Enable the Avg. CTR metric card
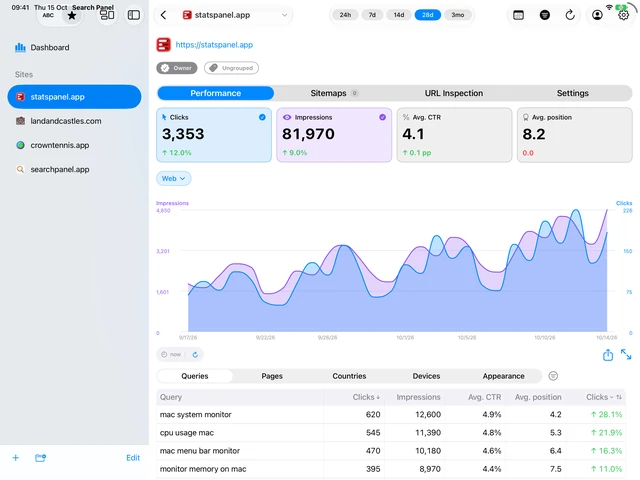This screenshot has height=480, width=640. (454, 135)
